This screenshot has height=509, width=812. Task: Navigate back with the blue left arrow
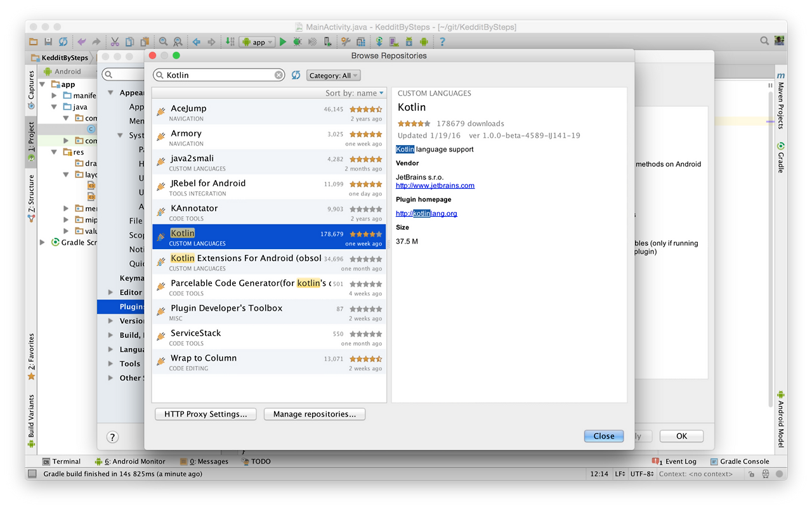(x=197, y=42)
